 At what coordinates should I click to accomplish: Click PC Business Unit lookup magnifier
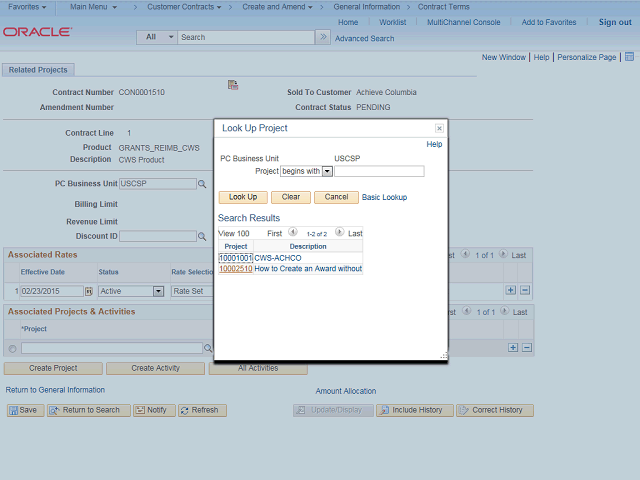click(202, 184)
